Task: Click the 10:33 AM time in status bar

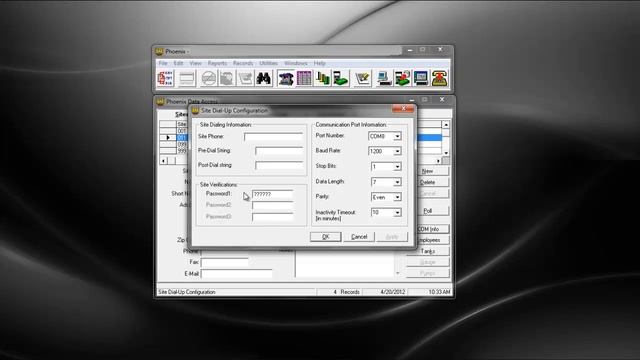Action: 439,292
